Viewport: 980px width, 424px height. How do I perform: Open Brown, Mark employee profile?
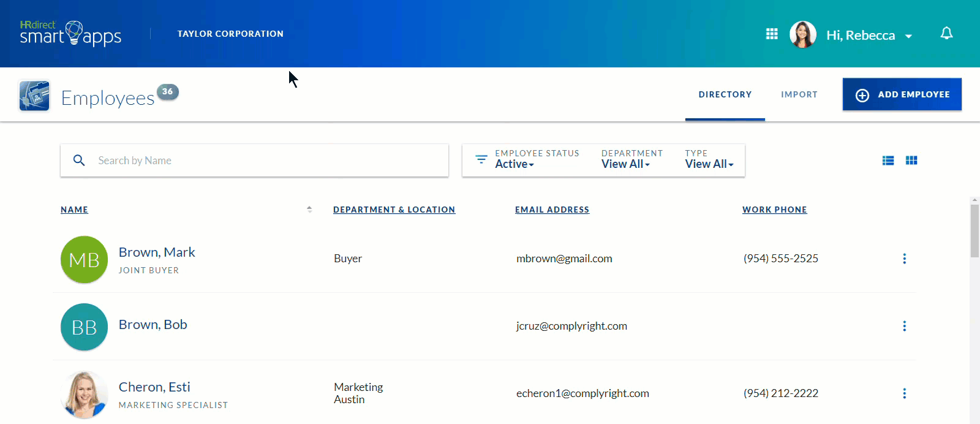[157, 252]
